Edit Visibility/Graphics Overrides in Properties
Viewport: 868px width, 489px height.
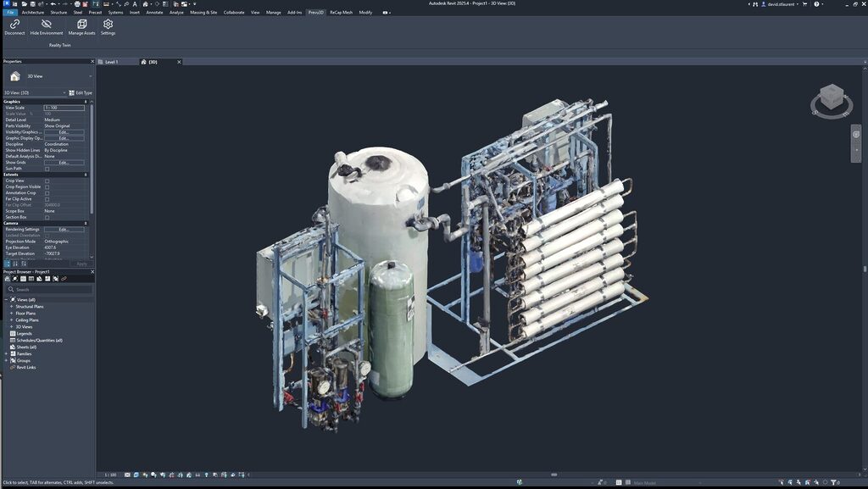[66, 131]
